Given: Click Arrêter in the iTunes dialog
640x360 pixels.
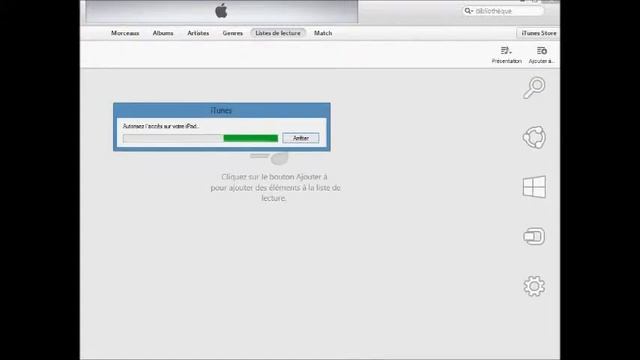Looking at the screenshot, I should pyautogui.click(x=301, y=138).
